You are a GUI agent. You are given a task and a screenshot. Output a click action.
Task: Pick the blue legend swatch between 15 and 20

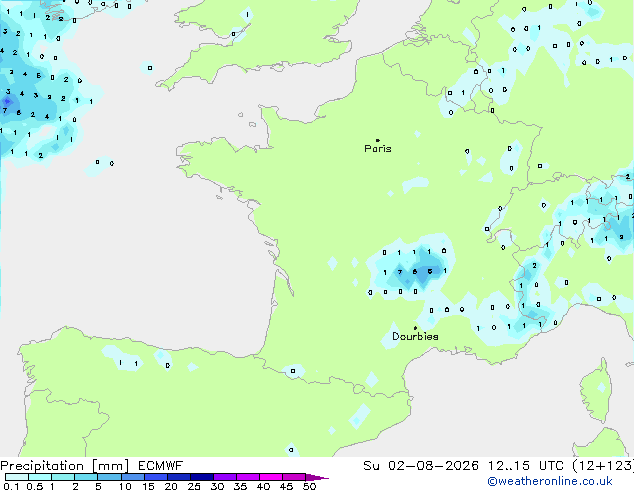click(x=156, y=477)
